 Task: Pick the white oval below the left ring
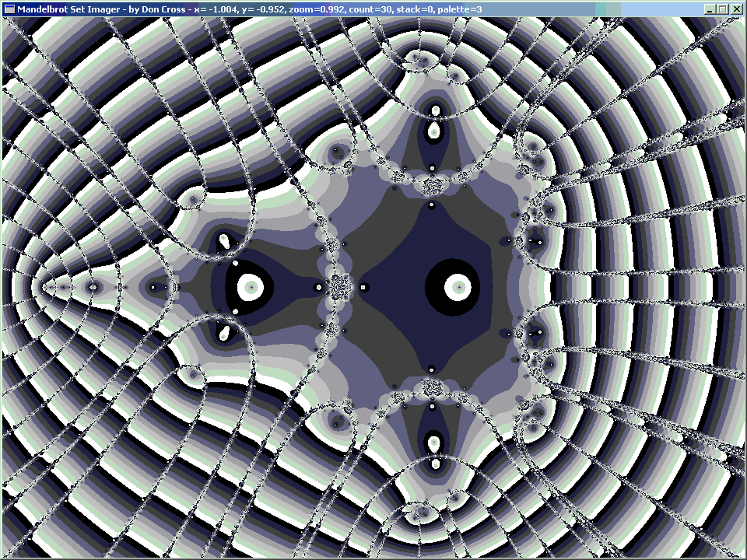[226, 334]
